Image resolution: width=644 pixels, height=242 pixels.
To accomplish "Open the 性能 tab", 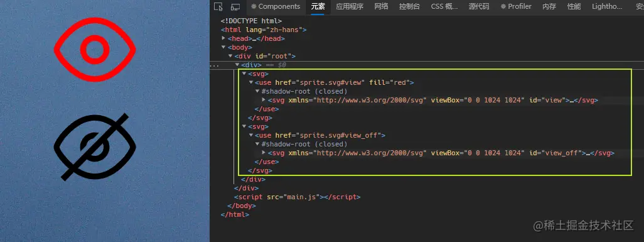I will [x=574, y=6].
